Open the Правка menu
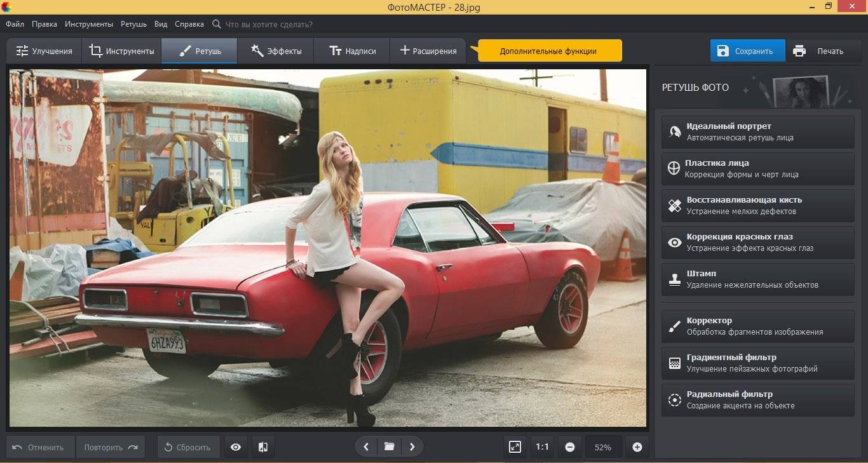Image resolution: width=868 pixels, height=463 pixels. [x=44, y=24]
